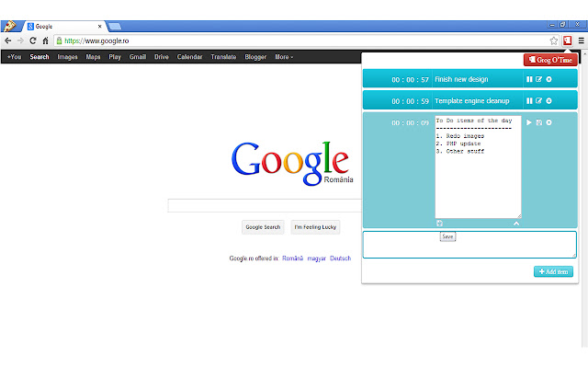
Task: Delete the 'Finish new design' item
Action: click(549, 79)
